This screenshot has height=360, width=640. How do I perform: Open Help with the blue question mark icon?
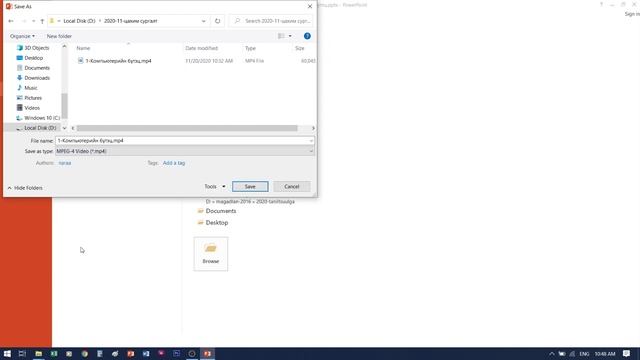(307, 36)
